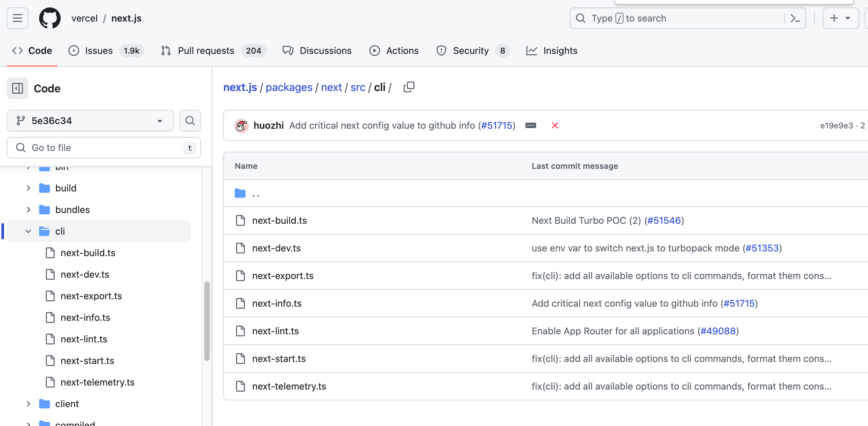Switch to the Pull requests tab
This screenshot has height=426, width=868.
(206, 51)
